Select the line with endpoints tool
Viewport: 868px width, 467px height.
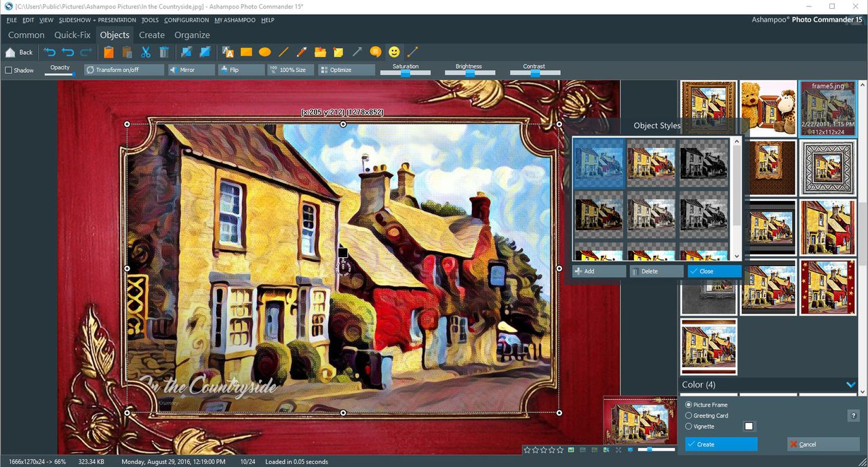(x=412, y=52)
